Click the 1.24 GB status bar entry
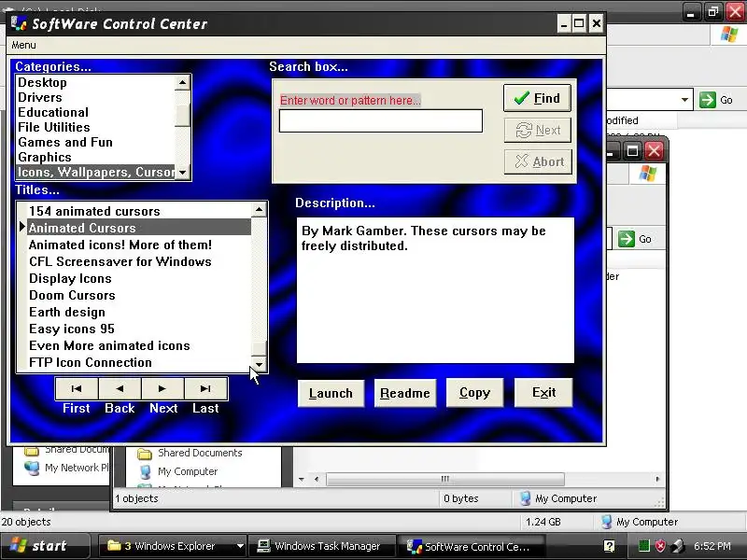This screenshot has width=747, height=560. click(543, 522)
